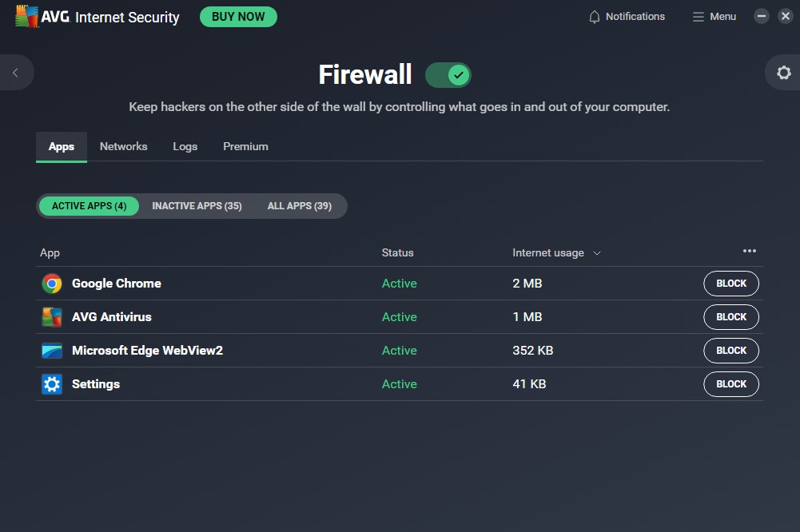Block the Settings app
Image resolution: width=800 pixels, height=532 pixels.
(731, 384)
